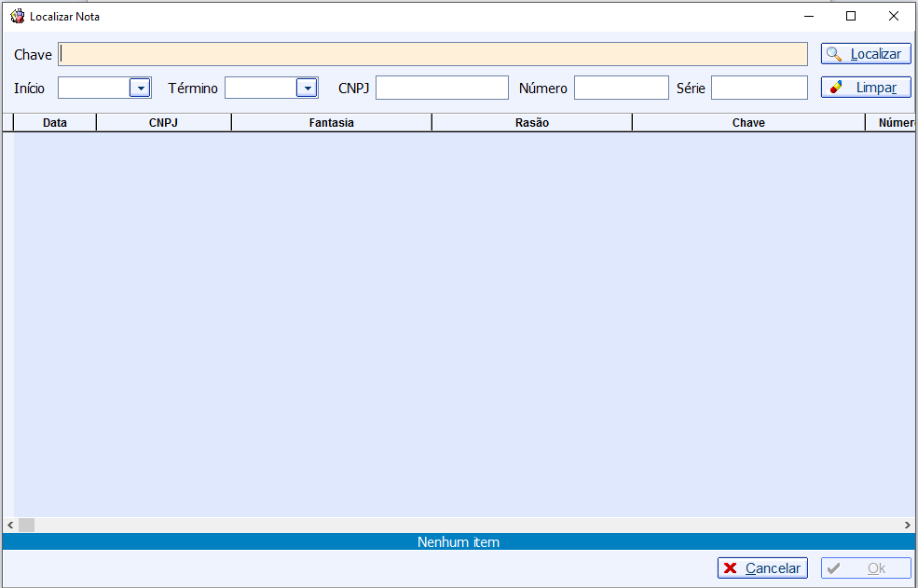Click the horizontal scrollbar left arrow

click(x=10, y=526)
